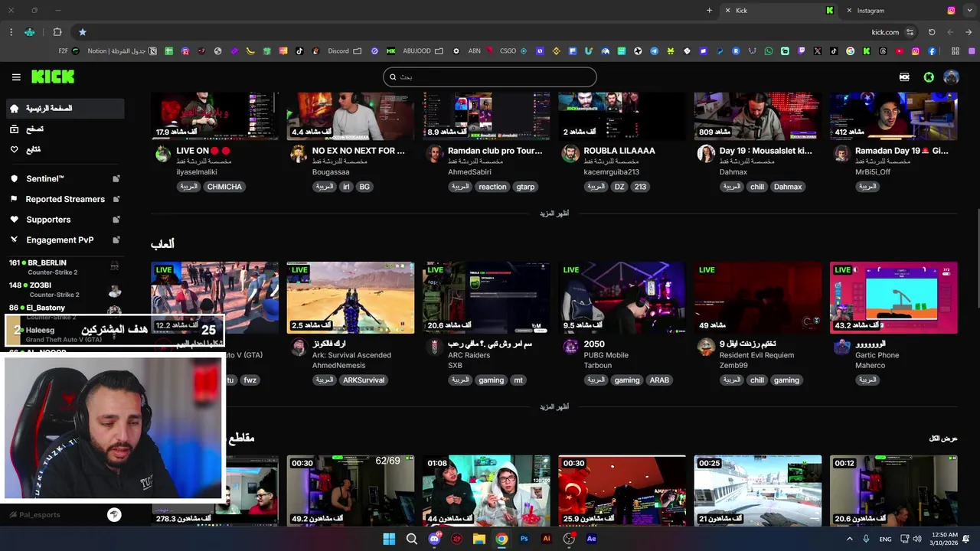The width and height of the screenshot is (980, 551).
Task: Click the irl tag under Bougassaa
Action: (346, 187)
